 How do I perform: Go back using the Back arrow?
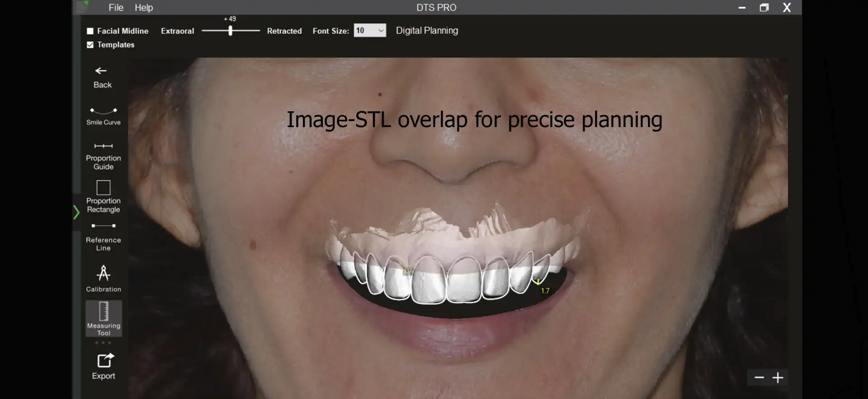click(102, 77)
